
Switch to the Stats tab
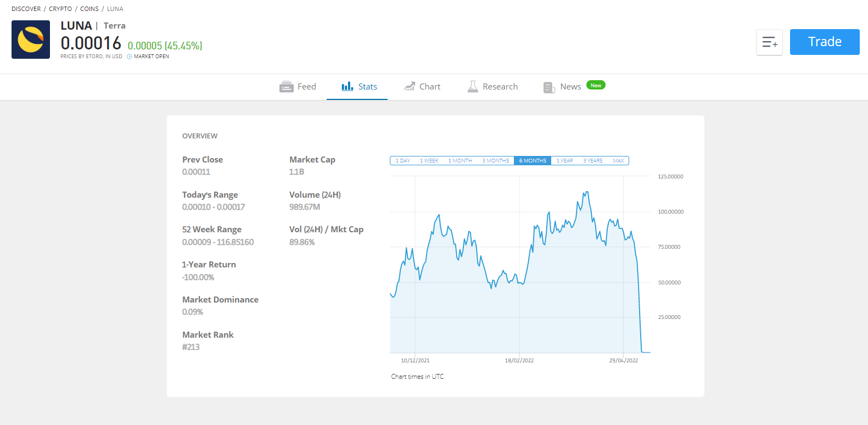pos(357,87)
